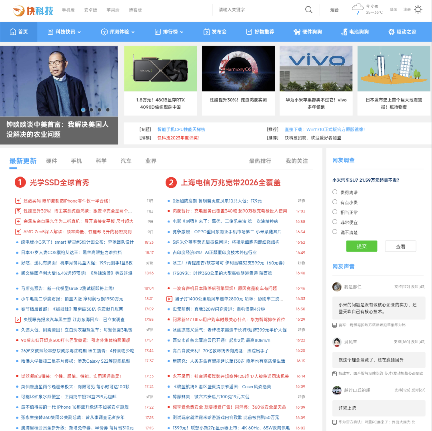Open the HarmonyOS article thumbnail
The height and width of the screenshot is (431, 432).
tap(238, 69)
